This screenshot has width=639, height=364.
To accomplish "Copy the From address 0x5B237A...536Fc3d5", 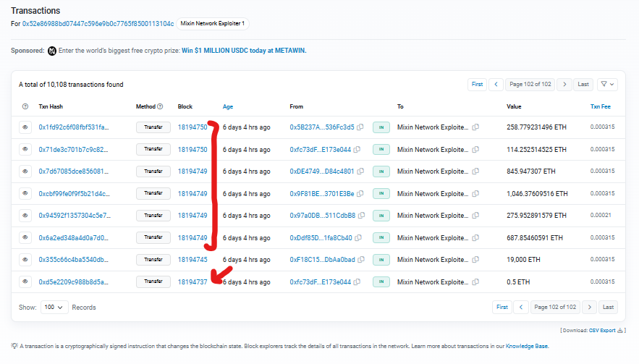I will click(360, 127).
